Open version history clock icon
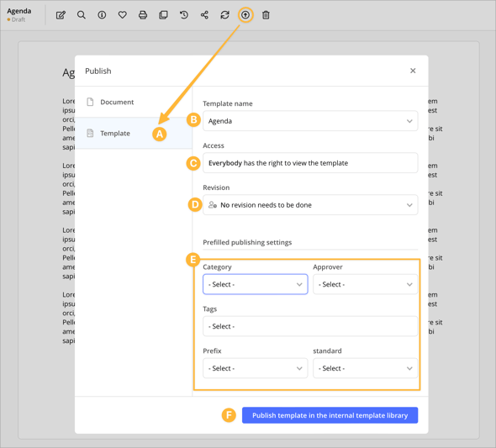This screenshot has height=448, width=496. coord(184,15)
